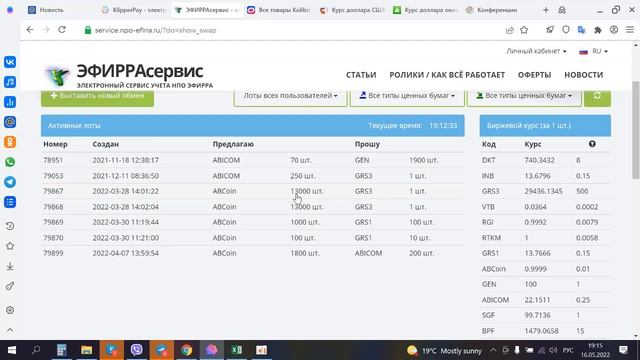Switch to Курс доллара США tab
Viewport: 640px width, 360px height.
pos(352,10)
